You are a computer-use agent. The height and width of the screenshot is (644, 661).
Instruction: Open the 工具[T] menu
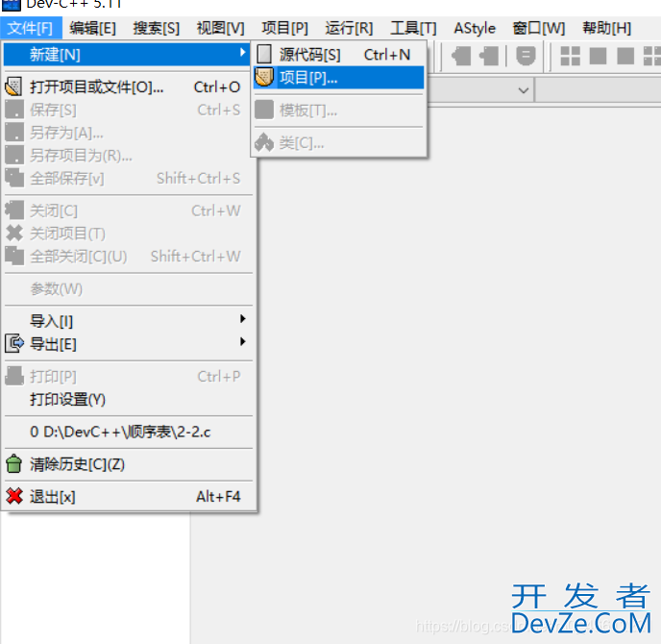pyautogui.click(x=413, y=28)
